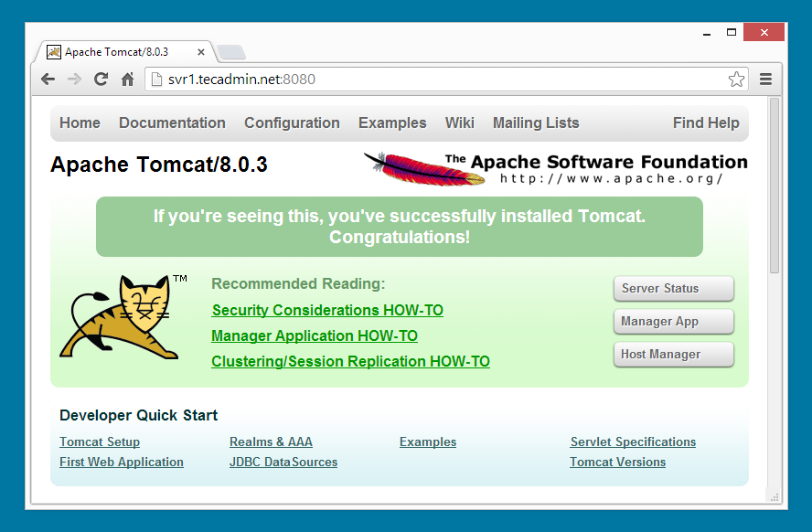Close the Apache Tomcat/8.0.3 tab

(201, 52)
